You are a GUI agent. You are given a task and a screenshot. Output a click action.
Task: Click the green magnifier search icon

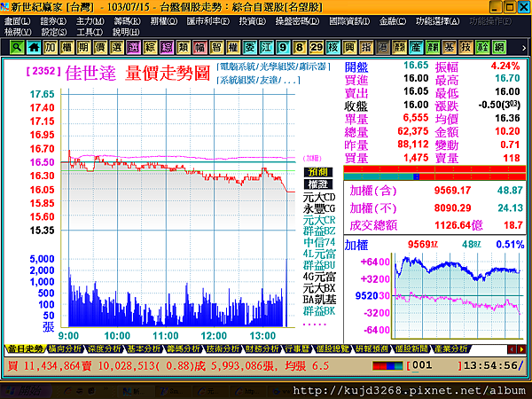tap(17, 47)
